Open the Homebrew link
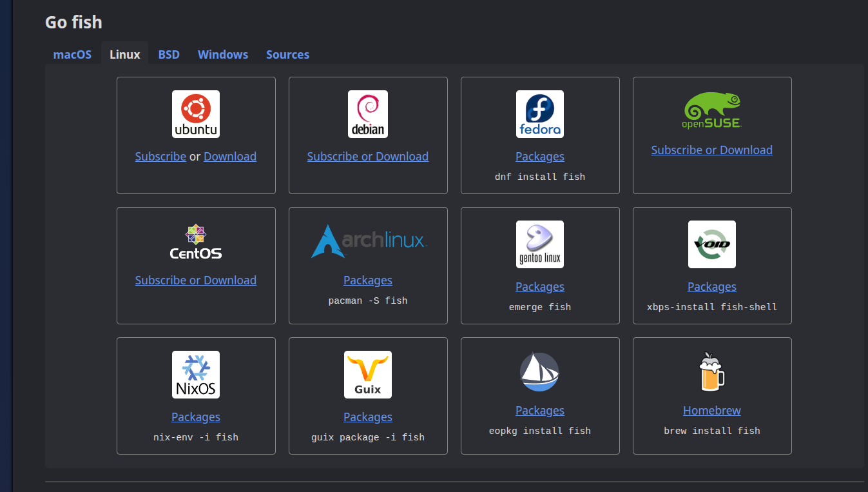This screenshot has width=868, height=492. [x=712, y=411]
